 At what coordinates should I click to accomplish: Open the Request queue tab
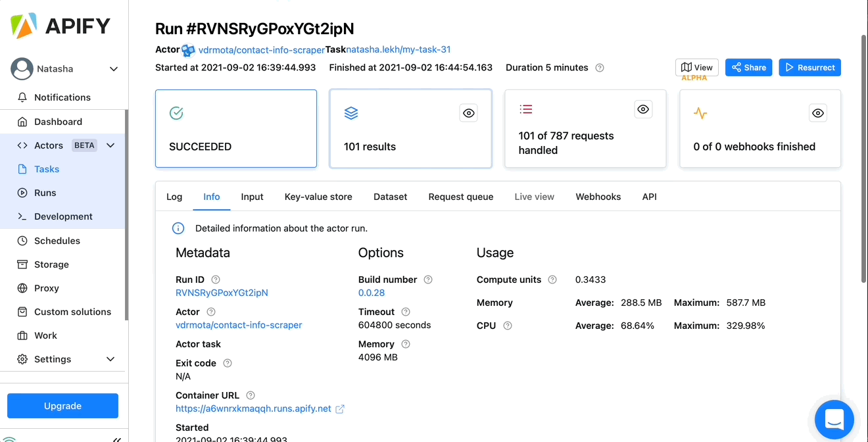tap(461, 197)
